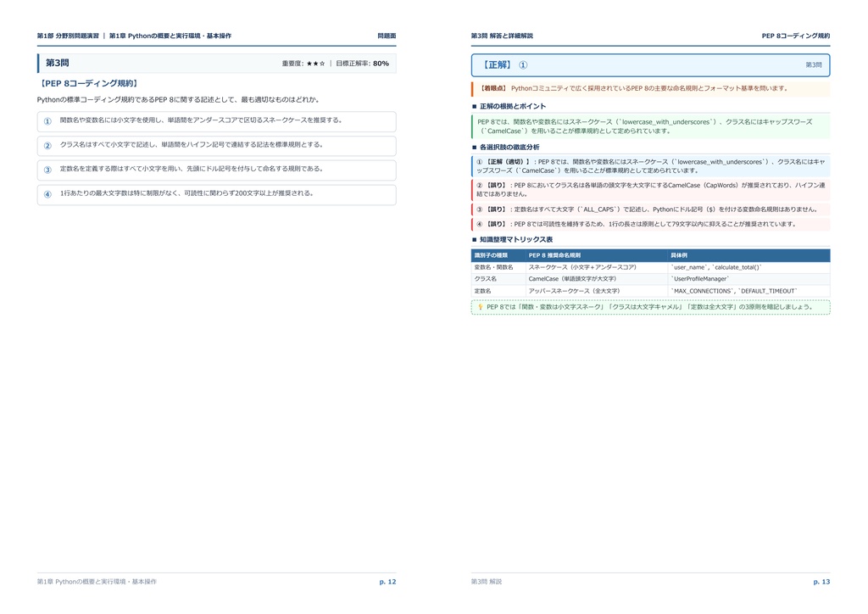Click the 【正解】 ① answer banner
This screenshot has height=614, width=868.
click(x=650, y=64)
